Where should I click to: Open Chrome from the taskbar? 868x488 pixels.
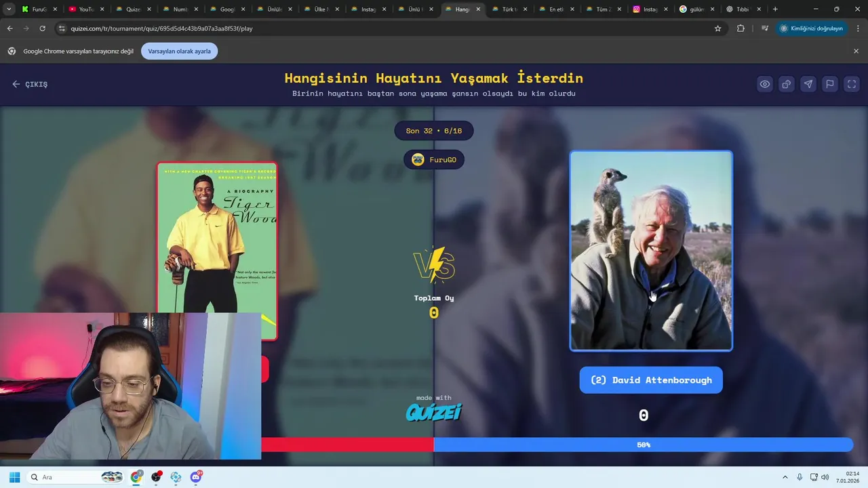coord(136,477)
